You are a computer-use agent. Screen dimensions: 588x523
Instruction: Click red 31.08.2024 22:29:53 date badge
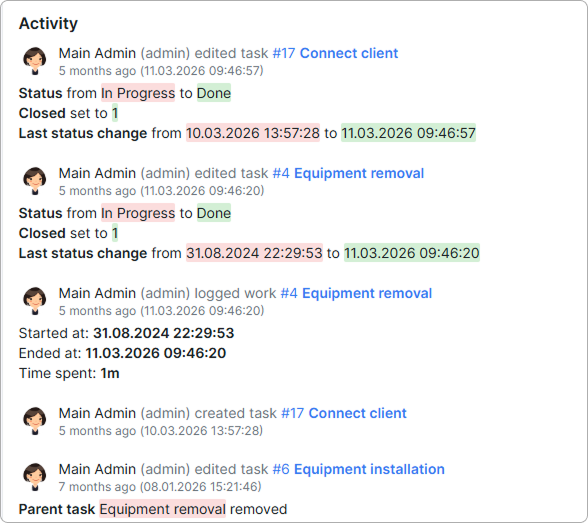coord(254,253)
